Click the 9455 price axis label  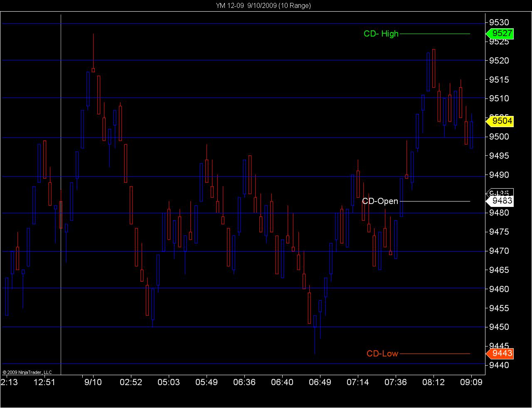click(x=499, y=308)
